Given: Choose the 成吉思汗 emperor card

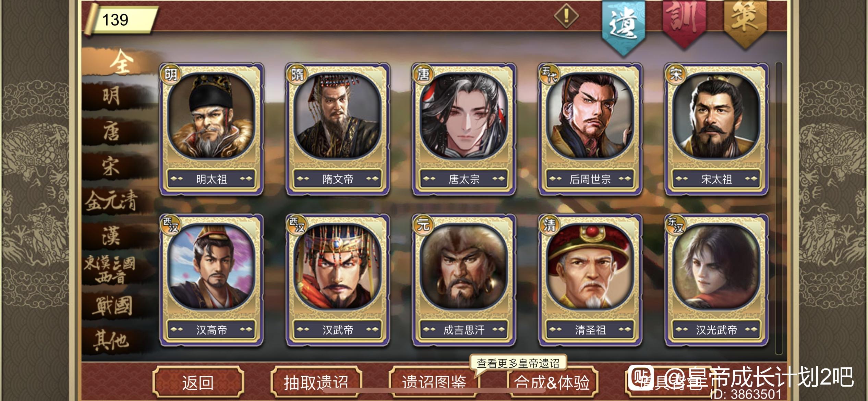Looking at the screenshot, I should 464,280.
